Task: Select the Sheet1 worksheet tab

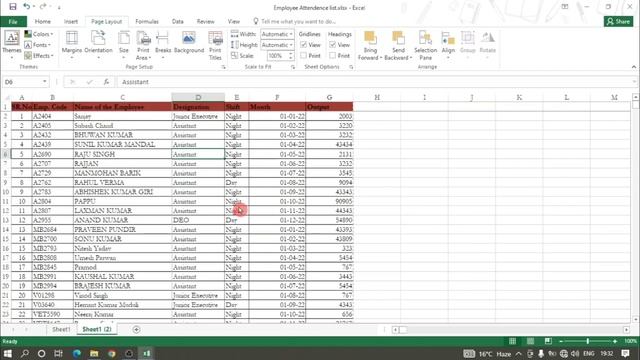Action: click(x=61, y=329)
